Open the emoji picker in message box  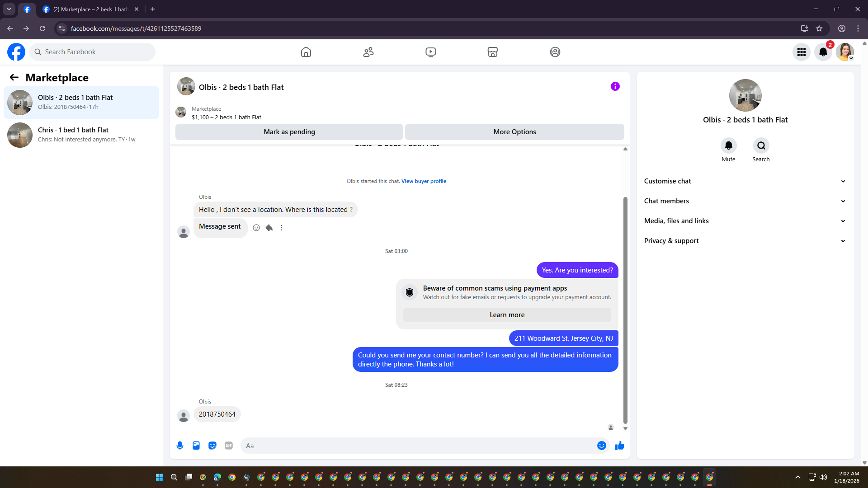tap(601, 446)
